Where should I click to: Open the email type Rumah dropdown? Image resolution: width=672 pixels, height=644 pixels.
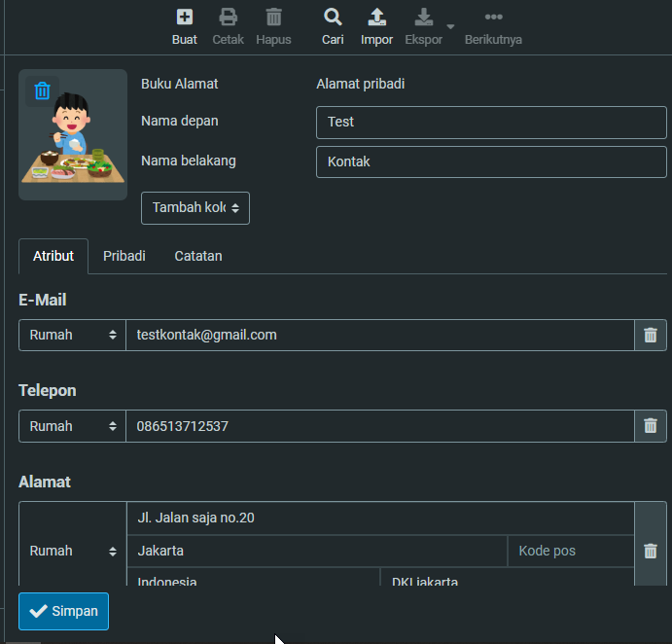click(x=72, y=336)
